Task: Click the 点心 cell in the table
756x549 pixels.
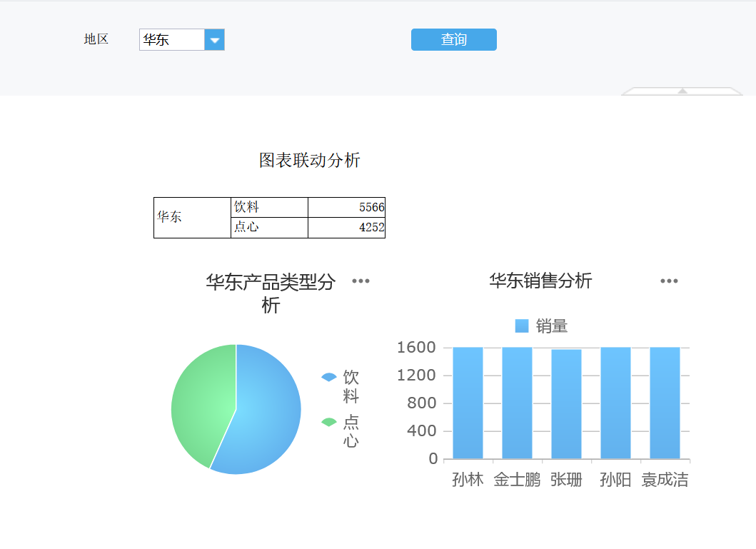Action: [x=269, y=228]
